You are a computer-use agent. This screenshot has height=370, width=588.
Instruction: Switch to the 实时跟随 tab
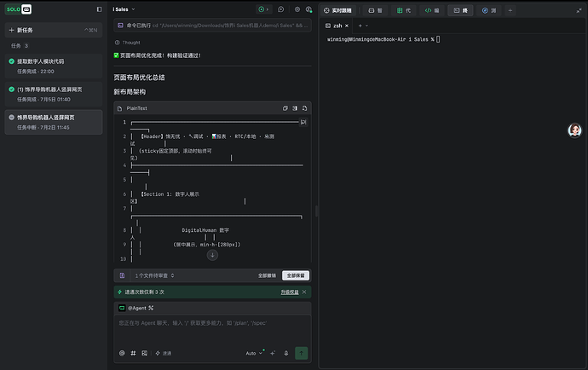[x=337, y=10]
